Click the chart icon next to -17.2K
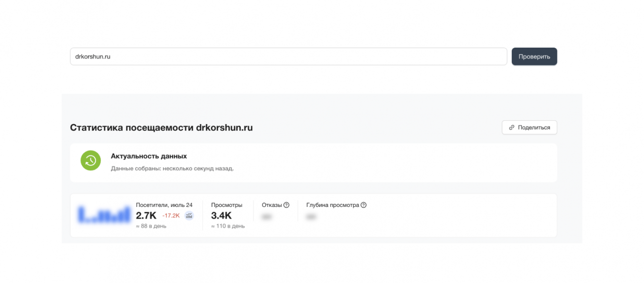 pyautogui.click(x=189, y=216)
